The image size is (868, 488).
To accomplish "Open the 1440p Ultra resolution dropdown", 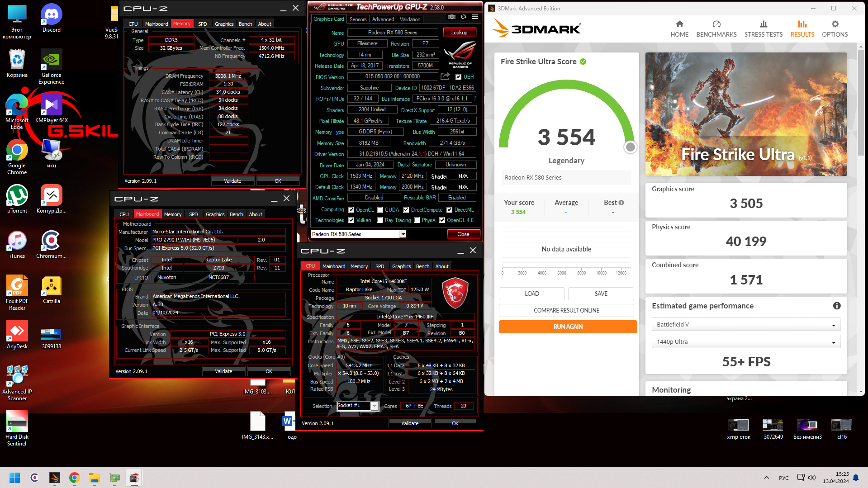I will [x=746, y=342].
